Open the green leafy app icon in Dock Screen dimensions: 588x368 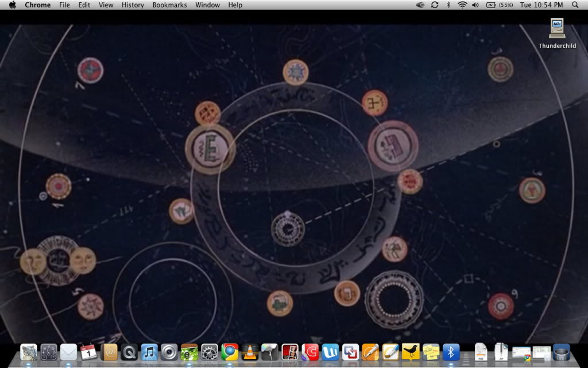point(189,352)
